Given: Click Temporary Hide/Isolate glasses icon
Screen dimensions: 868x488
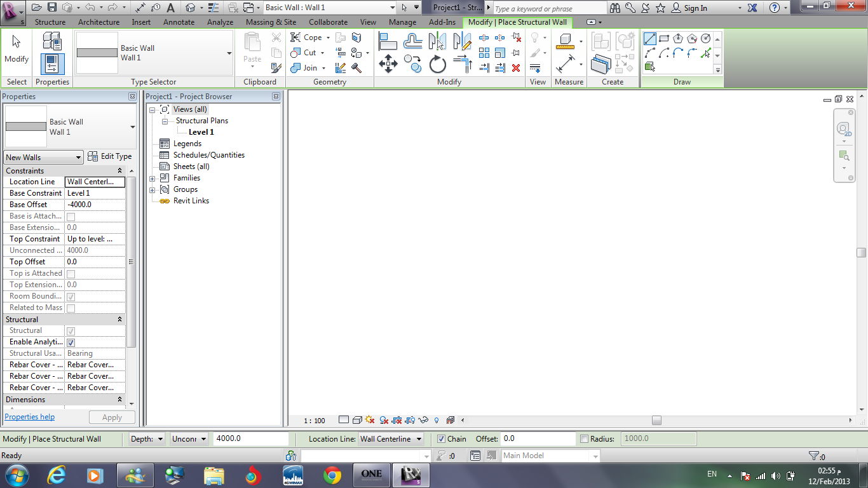Looking at the screenshot, I should (x=423, y=420).
